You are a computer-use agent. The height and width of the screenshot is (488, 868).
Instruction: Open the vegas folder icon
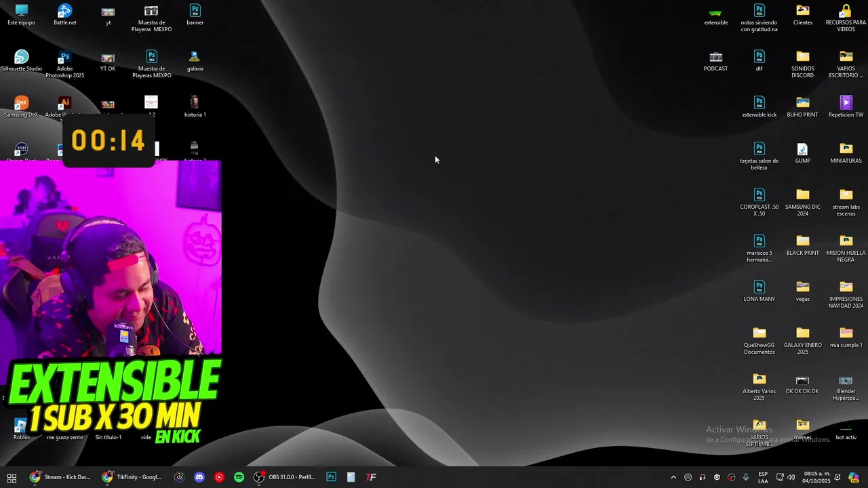[x=803, y=291]
